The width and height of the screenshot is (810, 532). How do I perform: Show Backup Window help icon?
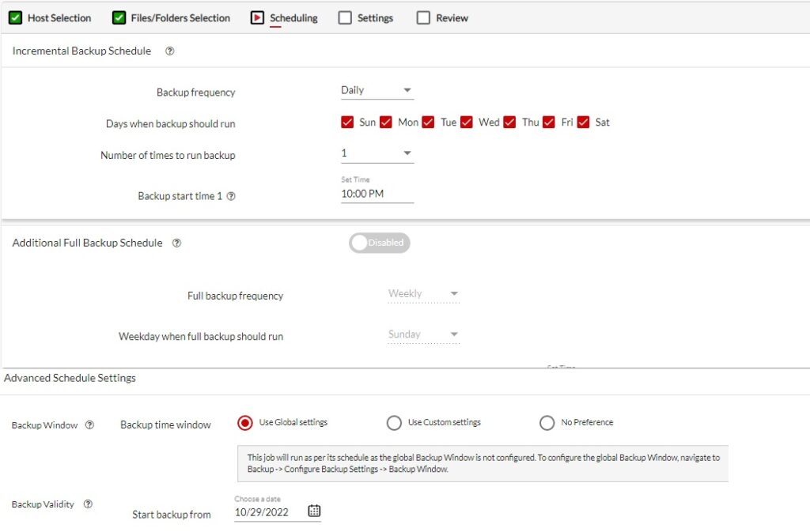tap(89, 425)
